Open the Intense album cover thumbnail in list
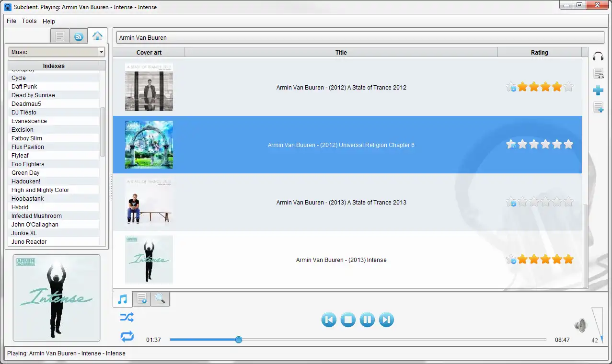The width and height of the screenshot is (612, 364). 149,260
